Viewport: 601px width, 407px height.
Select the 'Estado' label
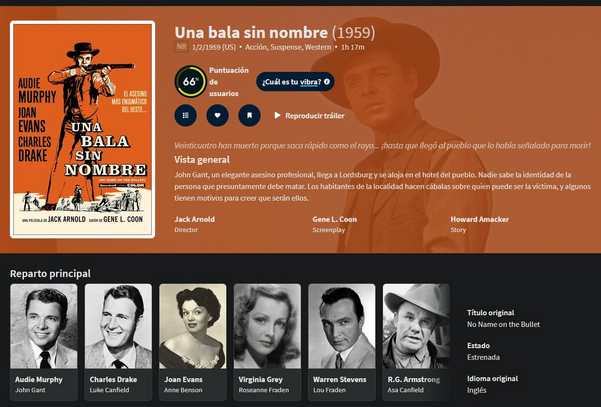coord(478,346)
